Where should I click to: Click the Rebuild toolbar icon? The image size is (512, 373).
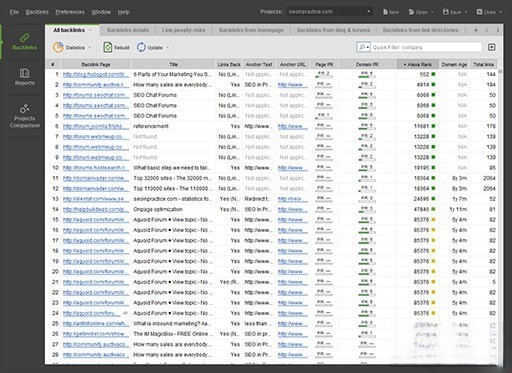click(107, 47)
